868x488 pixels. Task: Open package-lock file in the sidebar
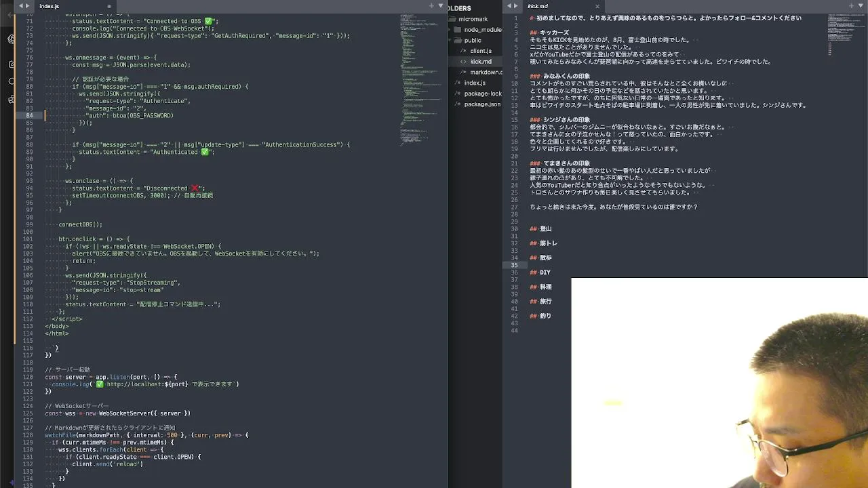coord(483,94)
